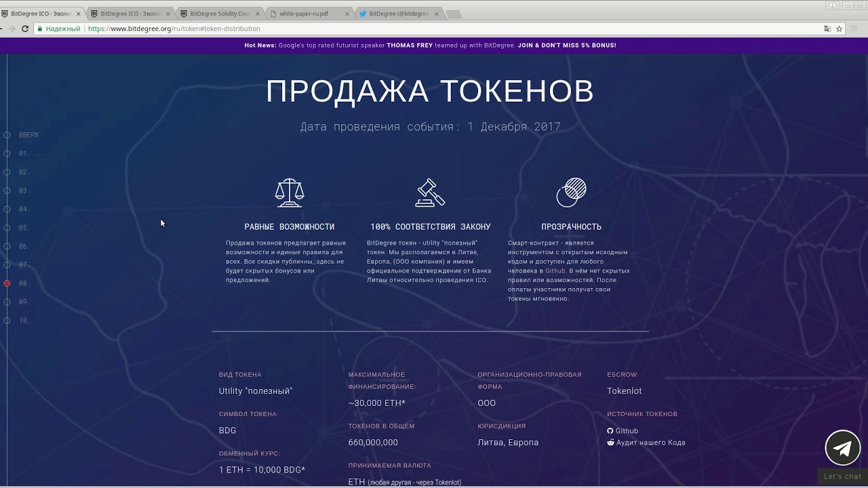Click the circles icon above Прозрачность

pyautogui.click(x=571, y=192)
